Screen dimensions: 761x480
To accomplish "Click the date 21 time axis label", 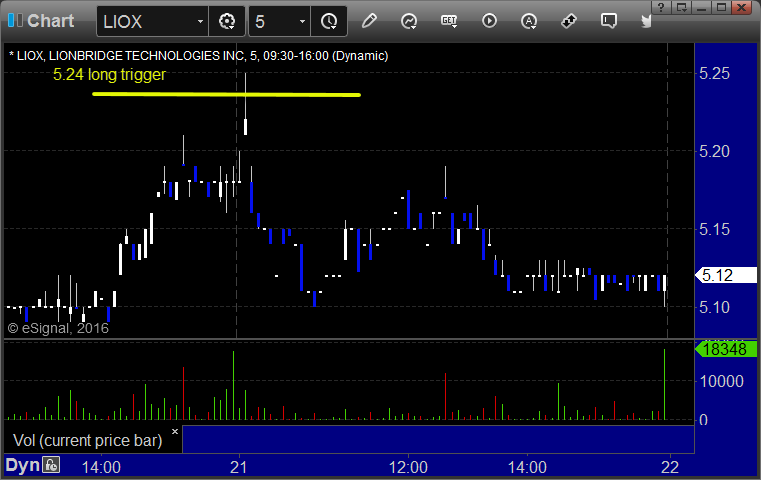I will click(x=238, y=467).
